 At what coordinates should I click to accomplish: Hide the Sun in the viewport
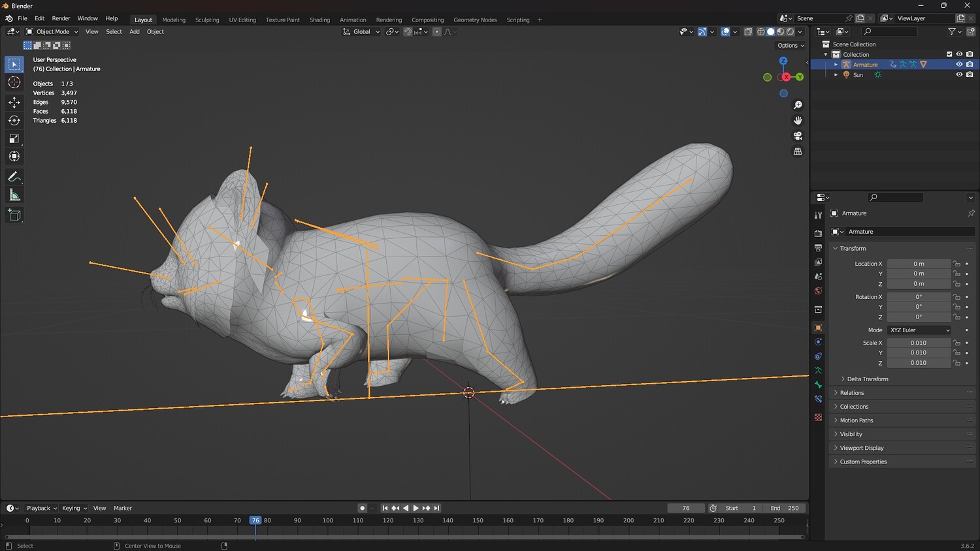pyautogui.click(x=959, y=74)
